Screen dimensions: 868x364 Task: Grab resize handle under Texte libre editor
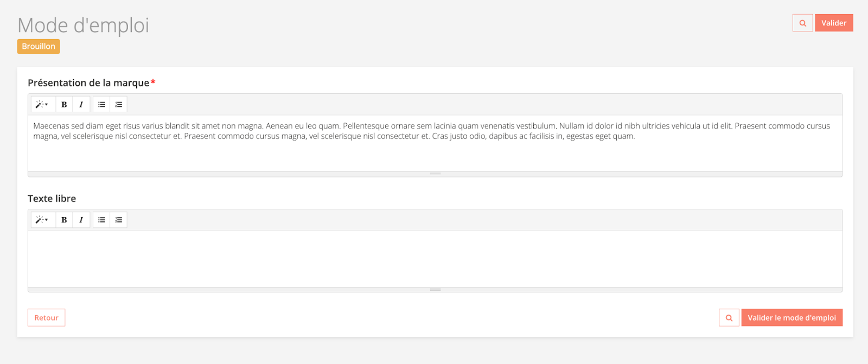[x=435, y=290]
